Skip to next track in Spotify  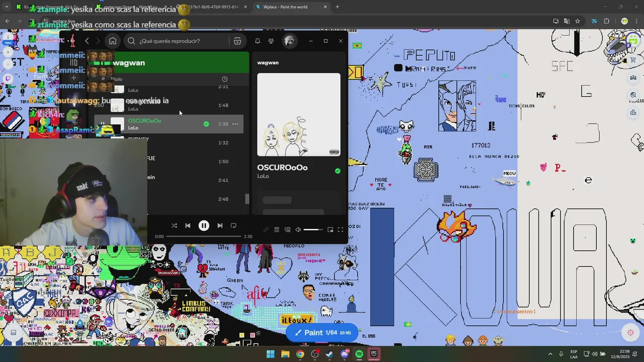pos(220,226)
